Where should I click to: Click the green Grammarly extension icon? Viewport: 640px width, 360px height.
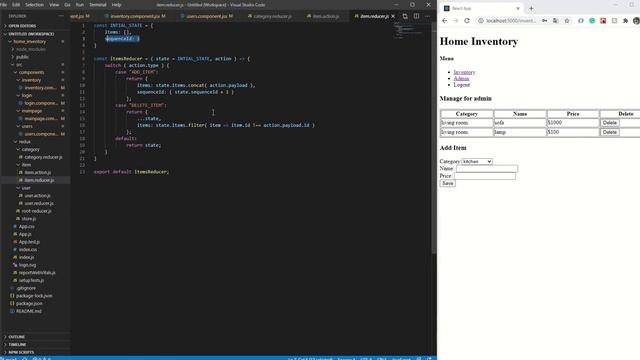592,21
